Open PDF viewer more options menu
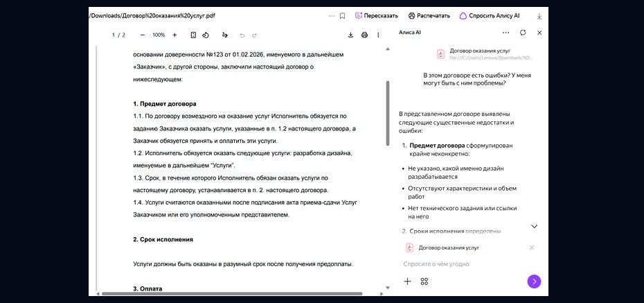This screenshot has width=644, height=303. 378,35
